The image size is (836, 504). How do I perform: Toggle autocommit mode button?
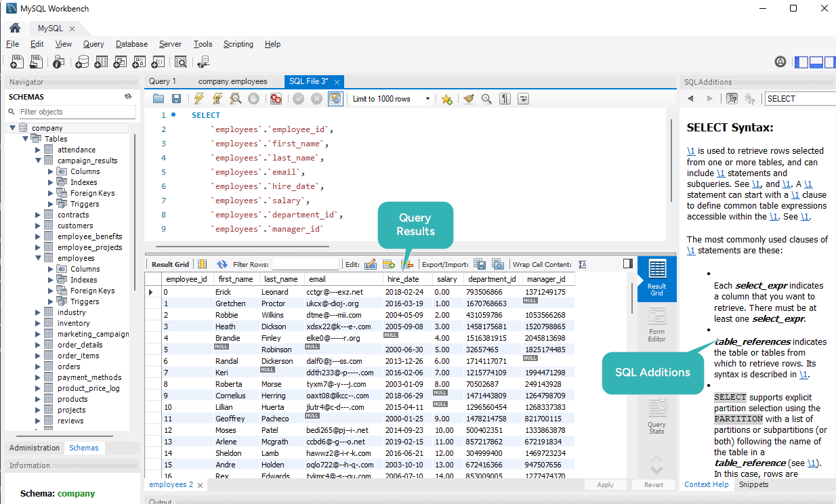tap(335, 99)
